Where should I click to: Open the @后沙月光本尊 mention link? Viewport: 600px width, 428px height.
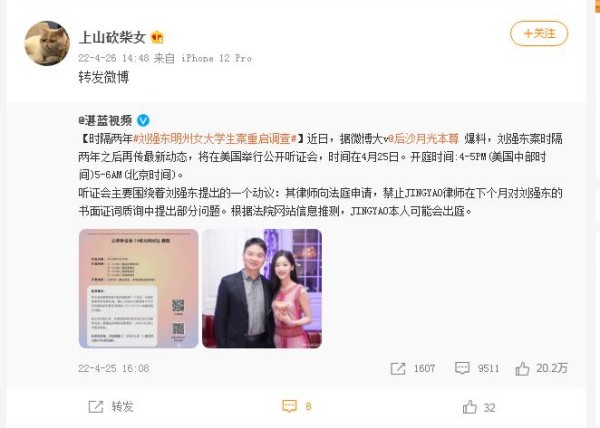click(423, 139)
